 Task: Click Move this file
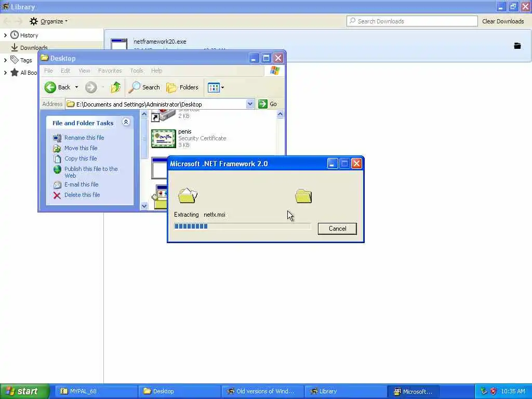pos(81,148)
